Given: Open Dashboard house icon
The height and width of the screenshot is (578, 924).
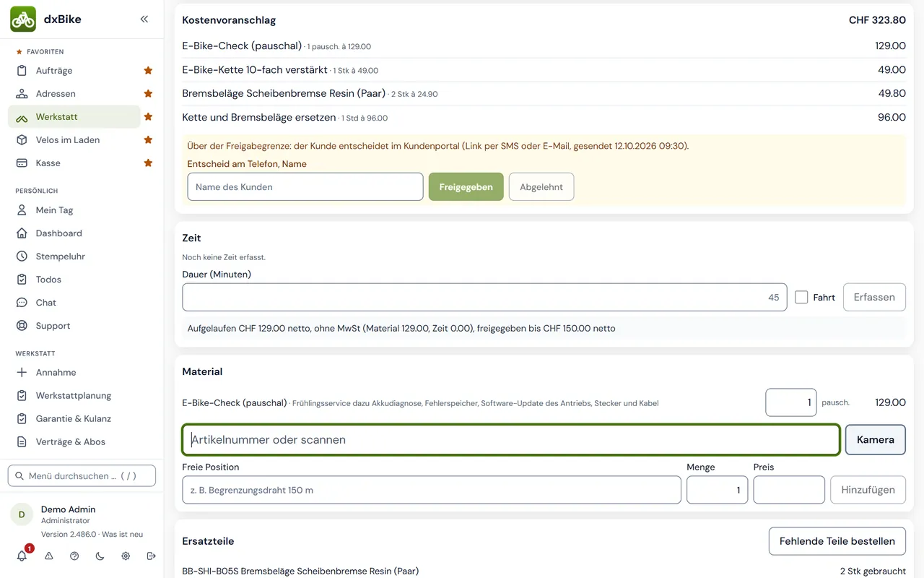Looking at the screenshot, I should (x=22, y=233).
